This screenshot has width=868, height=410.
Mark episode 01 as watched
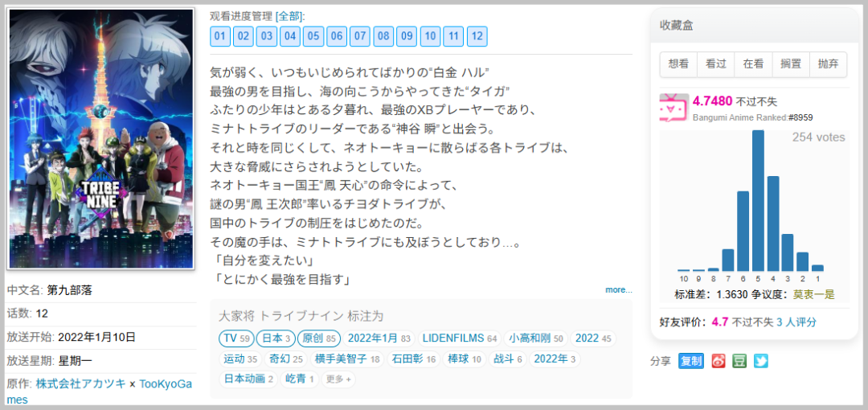click(219, 36)
